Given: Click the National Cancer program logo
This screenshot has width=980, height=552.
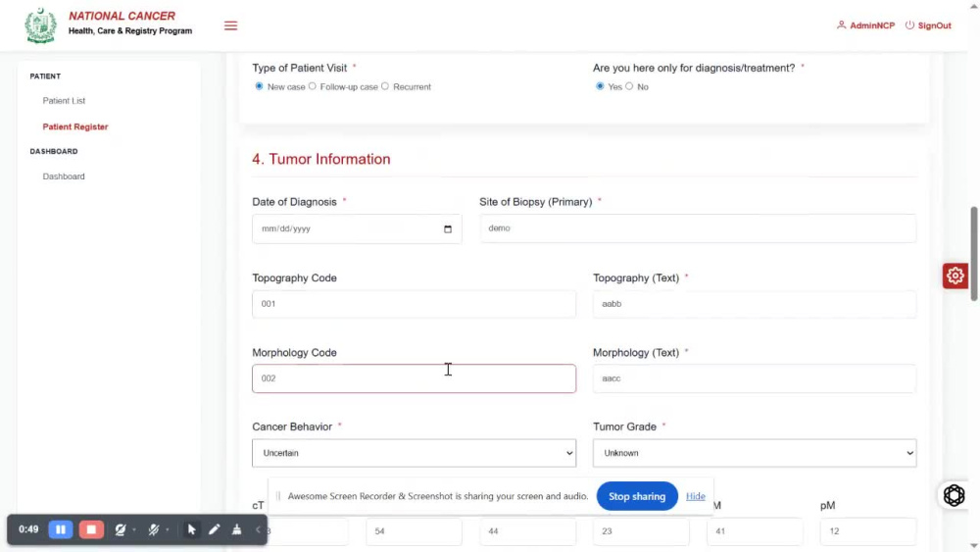Looking at the screenshot, I should [x=40, y=25].
